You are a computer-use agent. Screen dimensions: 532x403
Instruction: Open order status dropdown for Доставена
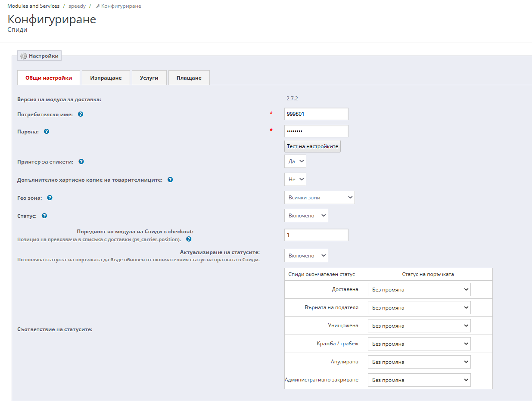419,290
